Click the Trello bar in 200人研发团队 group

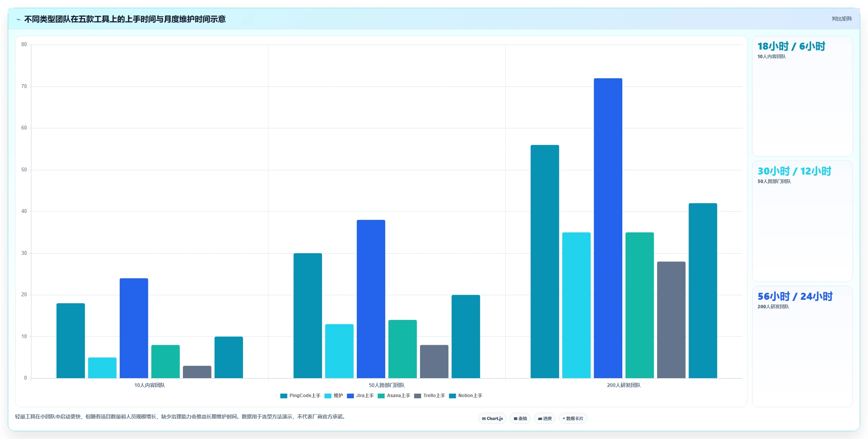pyautogui.click(x=671, y=320)
